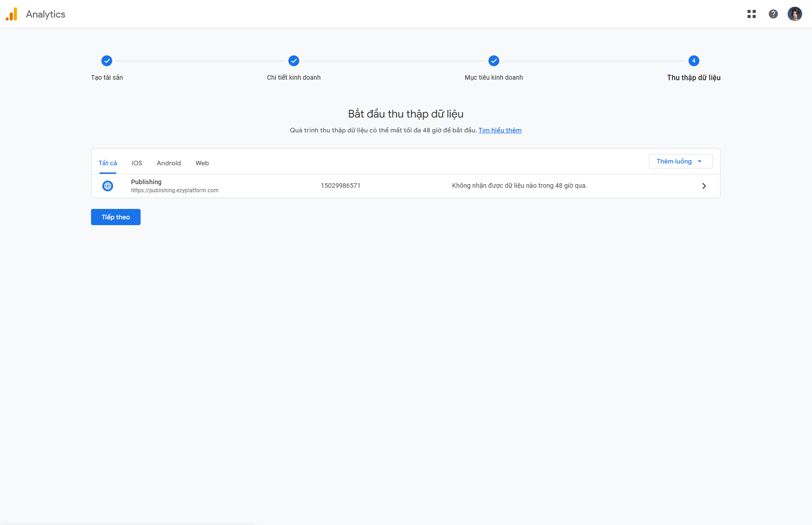
Task: Click the Publishing stream name
Action: pyautogui.click(x=146, y=182)
